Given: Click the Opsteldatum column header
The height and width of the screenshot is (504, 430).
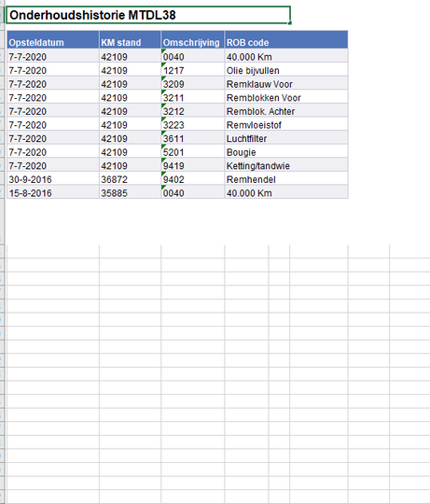Looking at the screenshot, I should coord(53,40).
